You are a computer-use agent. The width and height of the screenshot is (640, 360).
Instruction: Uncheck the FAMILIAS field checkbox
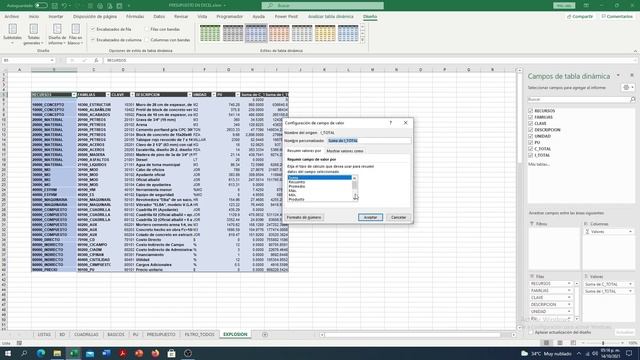pos(531,117)
